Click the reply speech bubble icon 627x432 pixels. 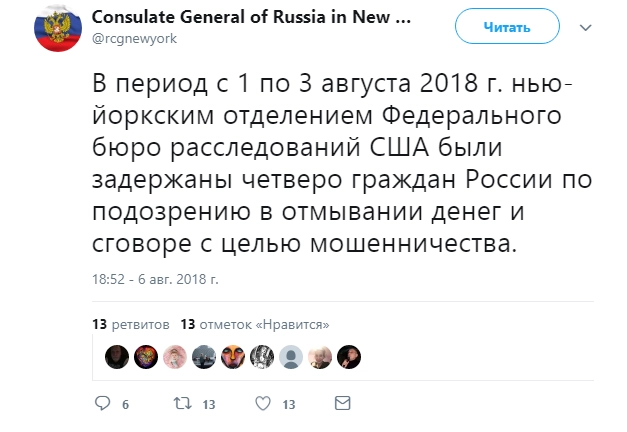101,404
